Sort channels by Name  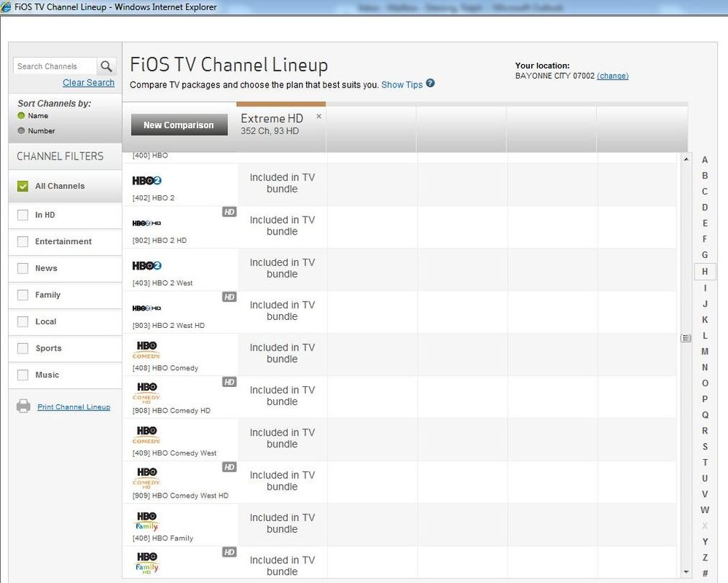21,116
